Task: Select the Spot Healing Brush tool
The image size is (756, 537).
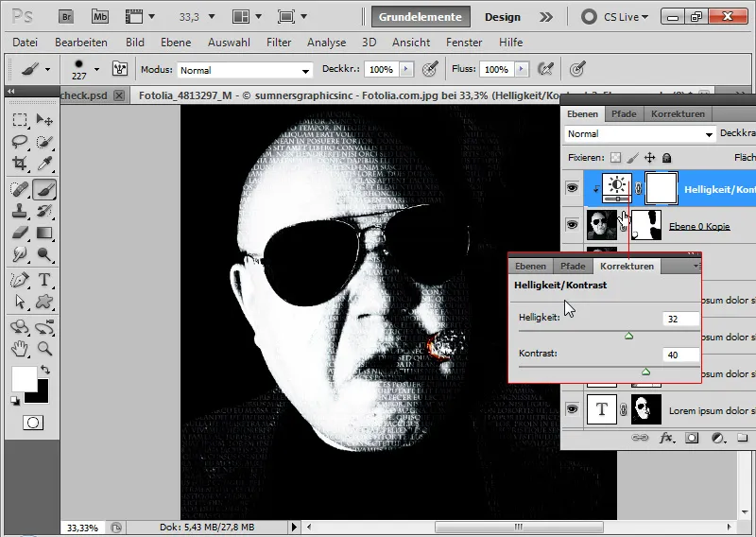Action: point(20,189)
